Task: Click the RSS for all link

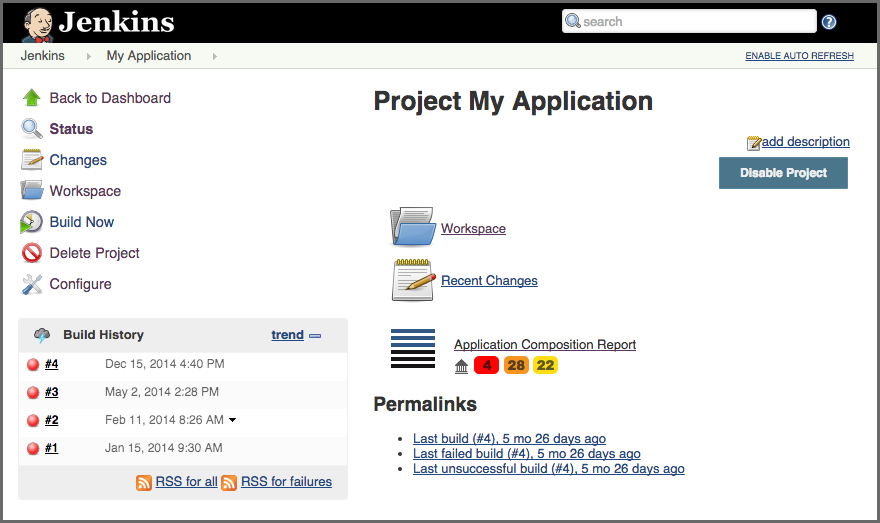Action: click(x=186, y=481)
